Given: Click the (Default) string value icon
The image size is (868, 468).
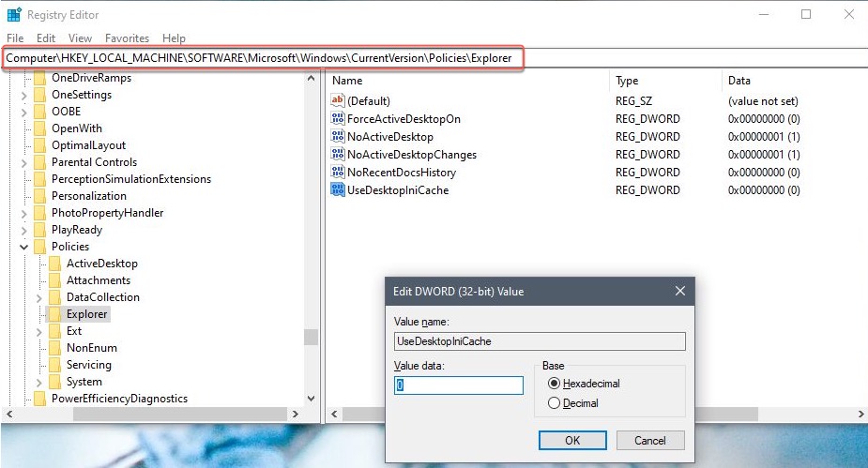Looking at the screenshot, I should (338, 100).
